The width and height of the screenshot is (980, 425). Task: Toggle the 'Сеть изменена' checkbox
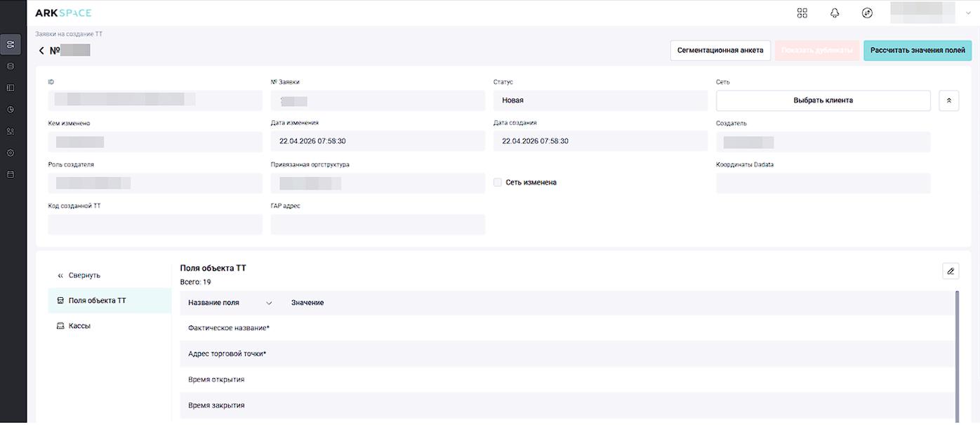[x=498, y=183]
